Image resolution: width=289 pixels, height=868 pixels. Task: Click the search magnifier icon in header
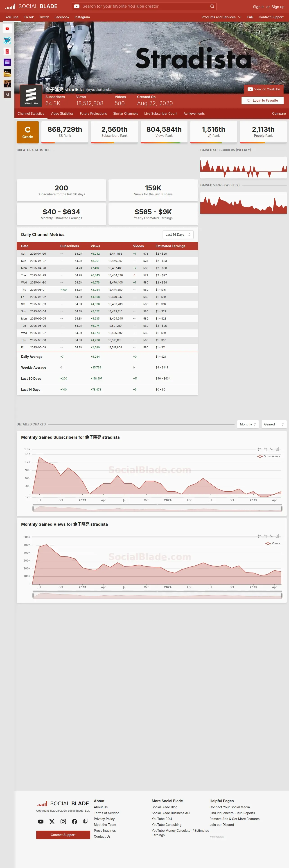tap(212, 6)
